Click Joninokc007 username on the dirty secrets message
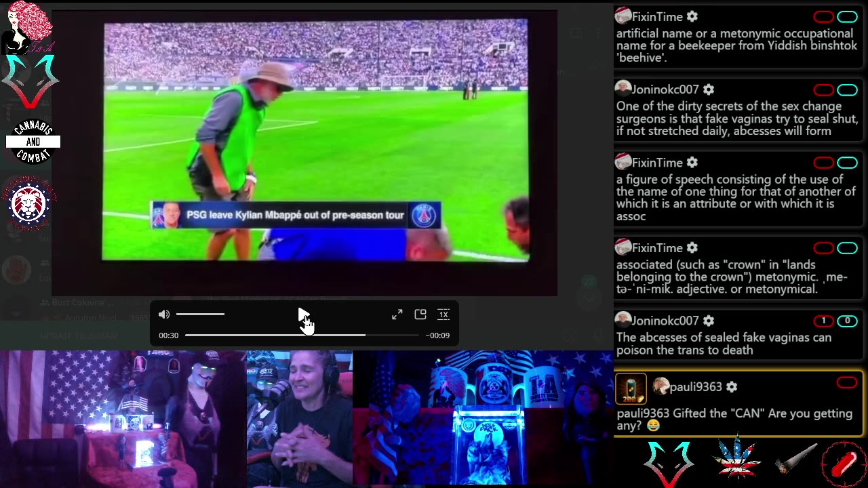This screenshot has height=488, width=868. point(665,89)
